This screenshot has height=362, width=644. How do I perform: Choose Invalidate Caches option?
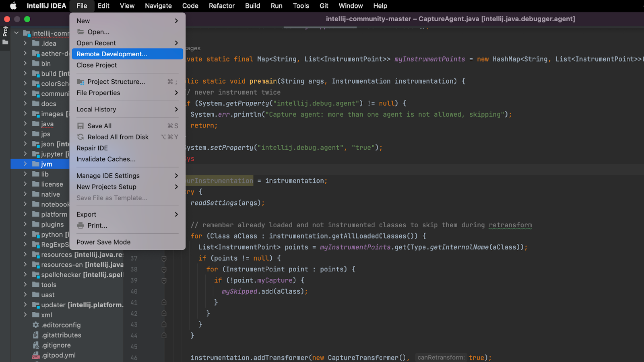coord(106,159)
